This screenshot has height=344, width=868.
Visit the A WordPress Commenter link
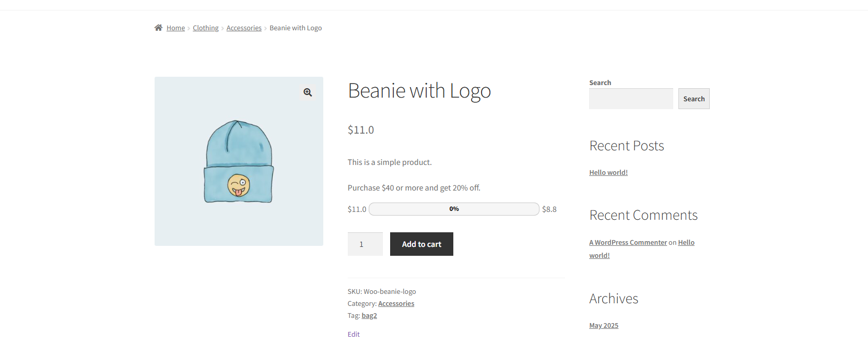(628, 243)
